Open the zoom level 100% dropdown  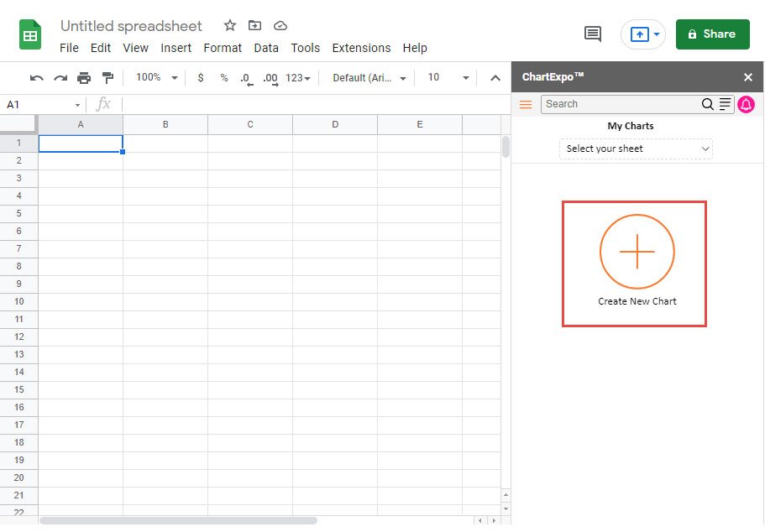click(x=157, y=77)
